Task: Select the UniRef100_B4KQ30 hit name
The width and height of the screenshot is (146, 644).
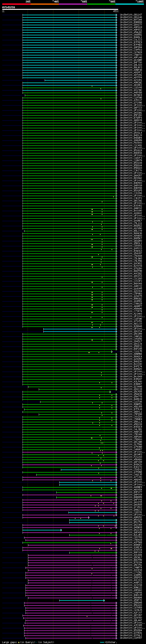Action: point(131,361)
